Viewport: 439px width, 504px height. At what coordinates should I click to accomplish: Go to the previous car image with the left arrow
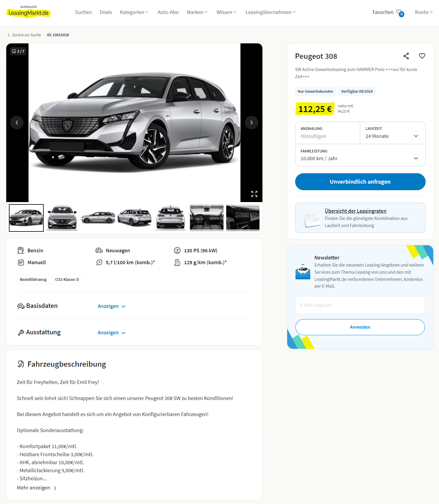[17, 122]
